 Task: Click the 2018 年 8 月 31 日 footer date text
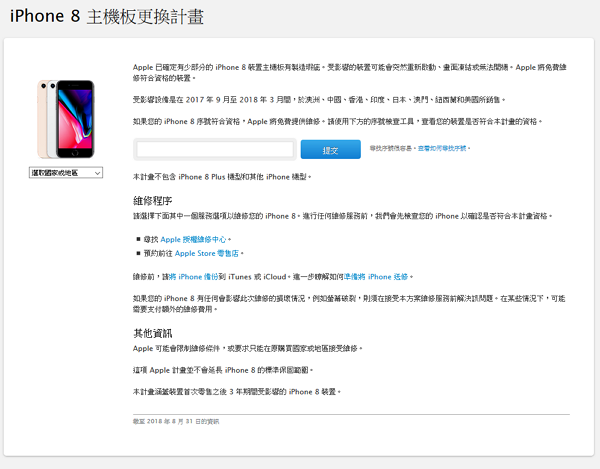click(176, 421)
